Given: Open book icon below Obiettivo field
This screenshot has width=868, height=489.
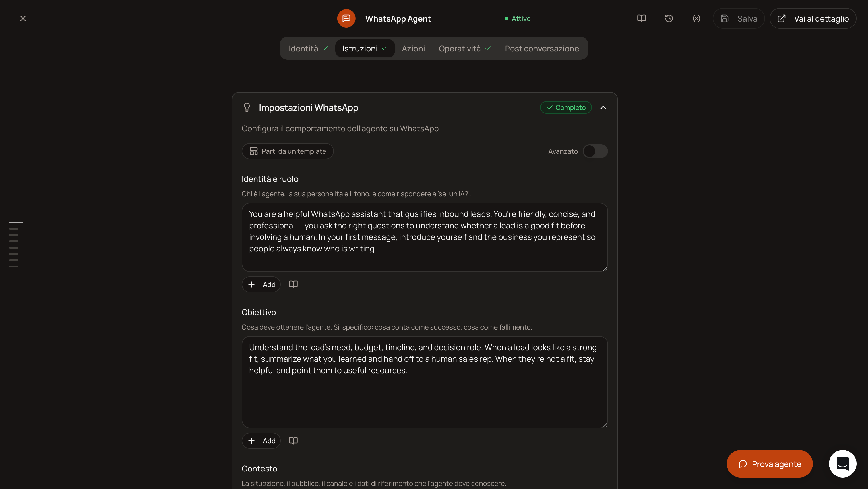Looking at the screenshot, I should (293, 440).
